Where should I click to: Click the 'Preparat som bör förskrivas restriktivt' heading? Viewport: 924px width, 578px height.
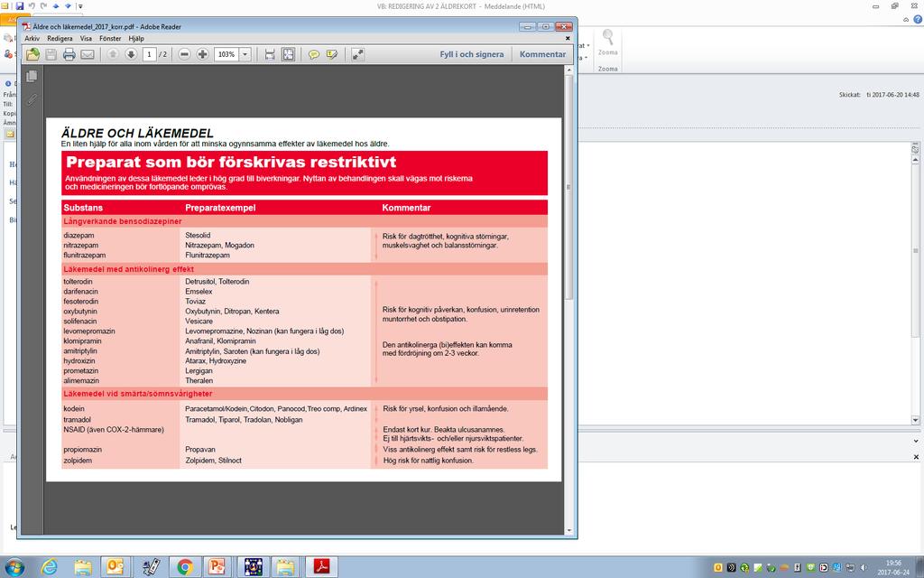(231, 163)
